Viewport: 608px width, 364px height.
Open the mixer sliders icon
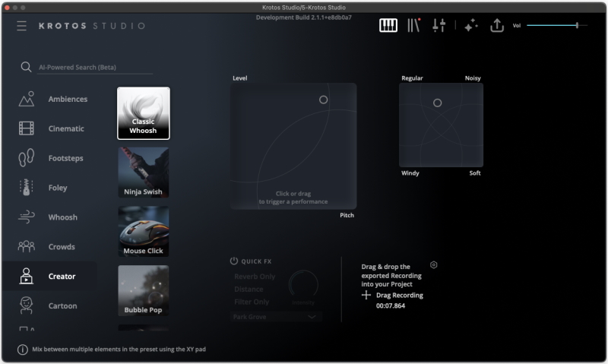pos(439,25)
